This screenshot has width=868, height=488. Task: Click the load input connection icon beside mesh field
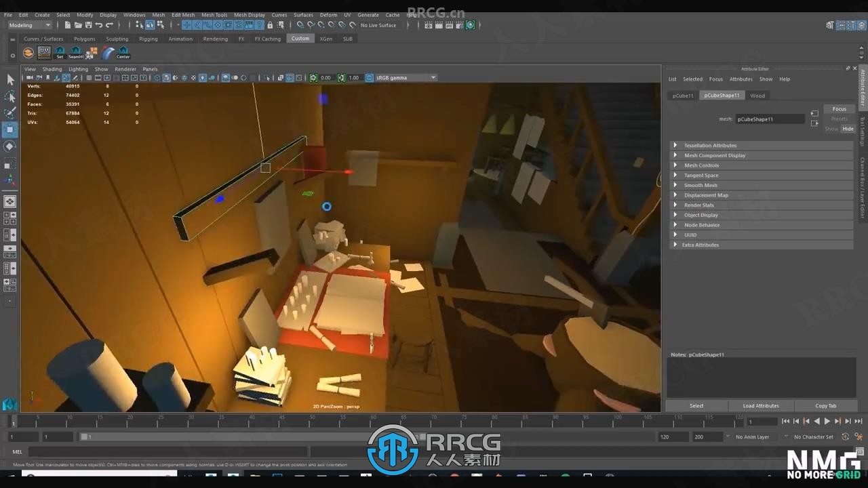(814, 114)
